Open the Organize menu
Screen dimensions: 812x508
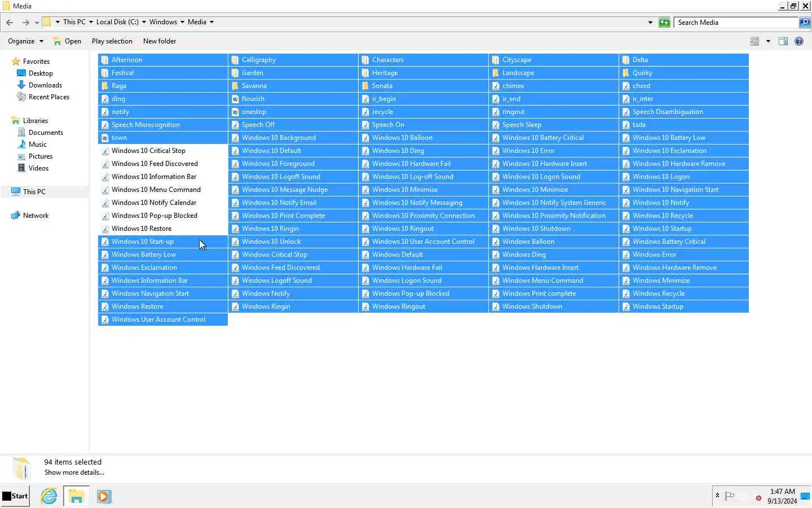25,41
